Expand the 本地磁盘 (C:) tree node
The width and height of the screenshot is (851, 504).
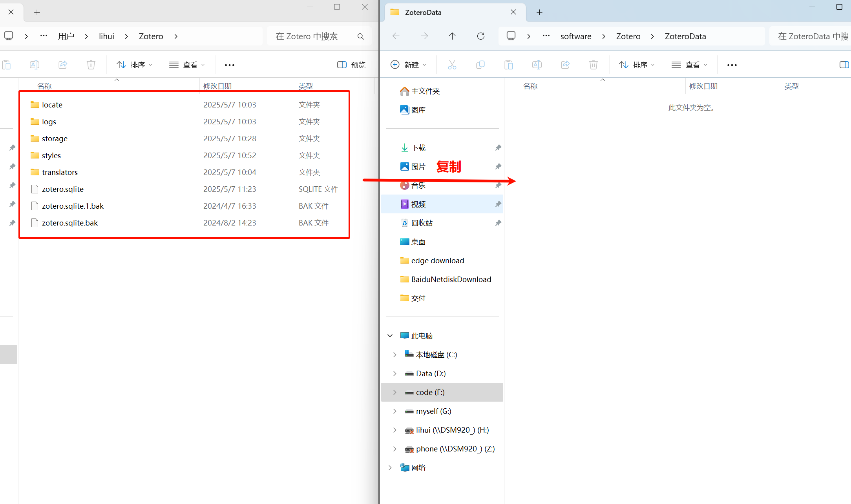click(394, 355)
